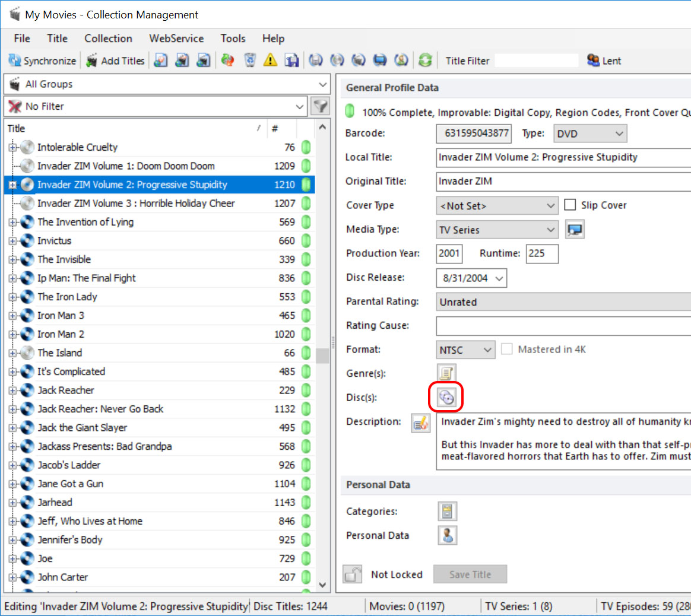Click the green status indicator on Jarhead row

click(x=306, y=502)
